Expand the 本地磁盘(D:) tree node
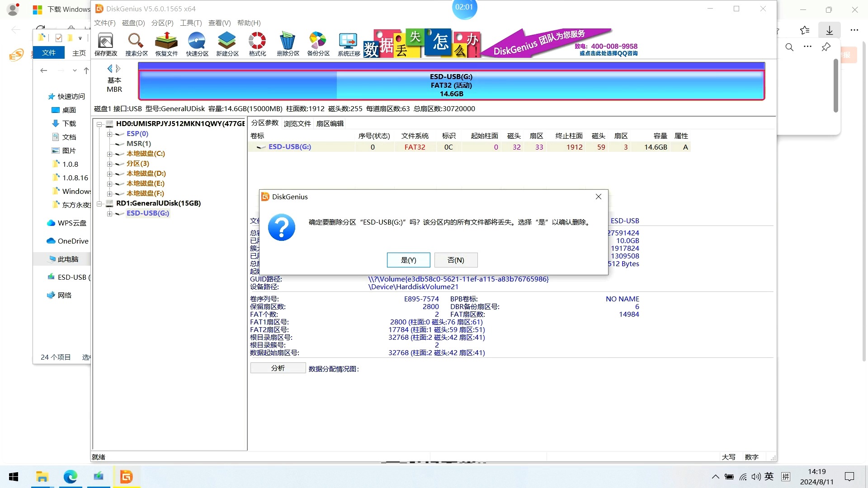 coord(109,174)
